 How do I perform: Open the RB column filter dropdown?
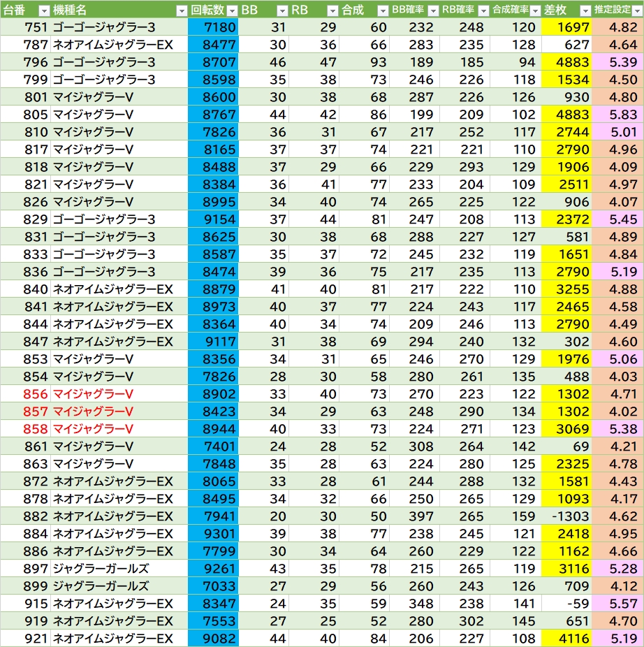(x=332, y=10)
